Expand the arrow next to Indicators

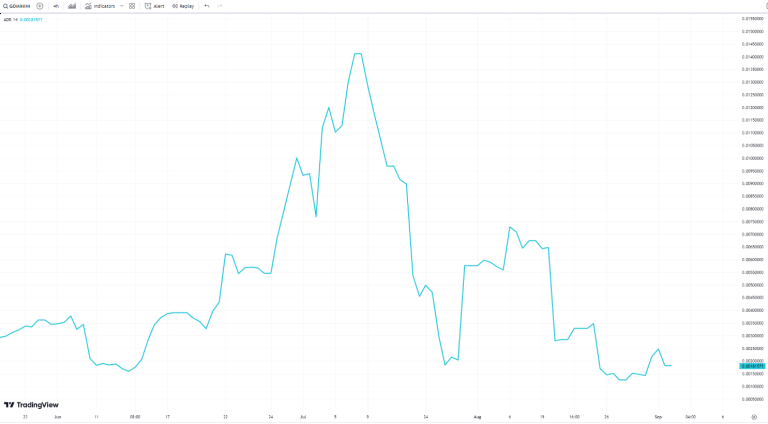click(120, 6)
